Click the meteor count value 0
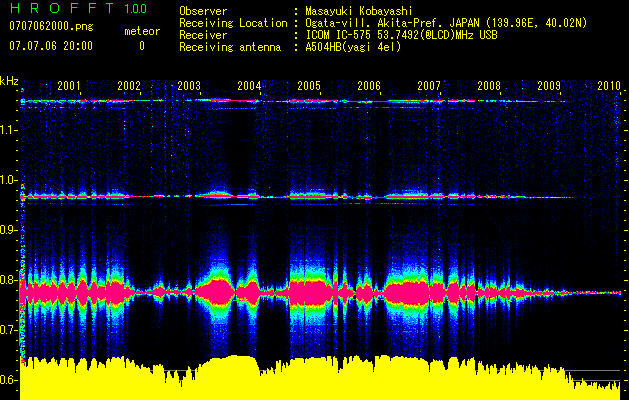 (x=142, y=46)
